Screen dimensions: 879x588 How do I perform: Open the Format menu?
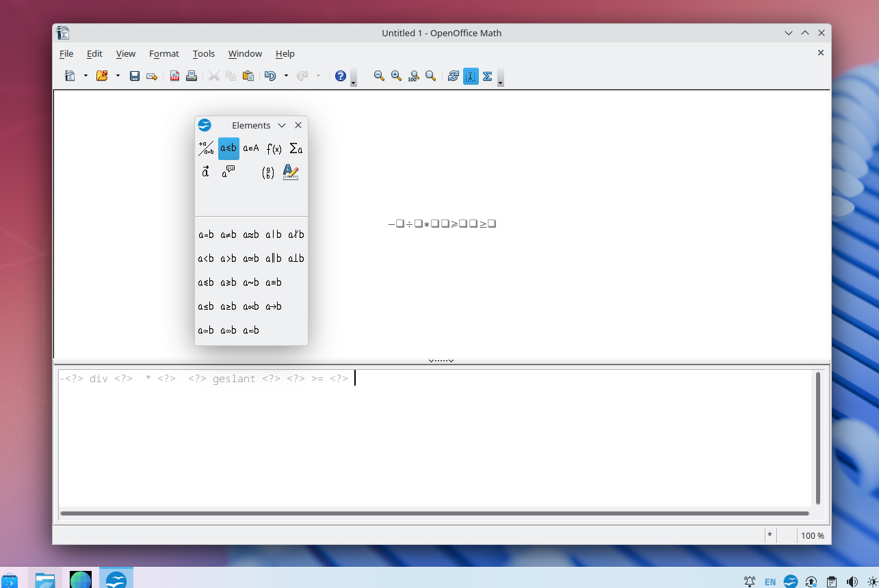[x=163, y=53]
